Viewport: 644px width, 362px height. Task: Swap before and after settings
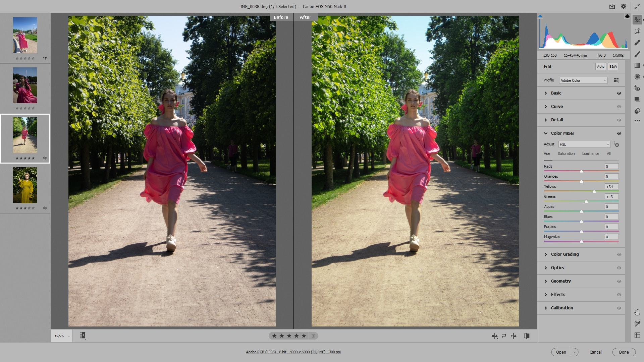pos(504,336)
